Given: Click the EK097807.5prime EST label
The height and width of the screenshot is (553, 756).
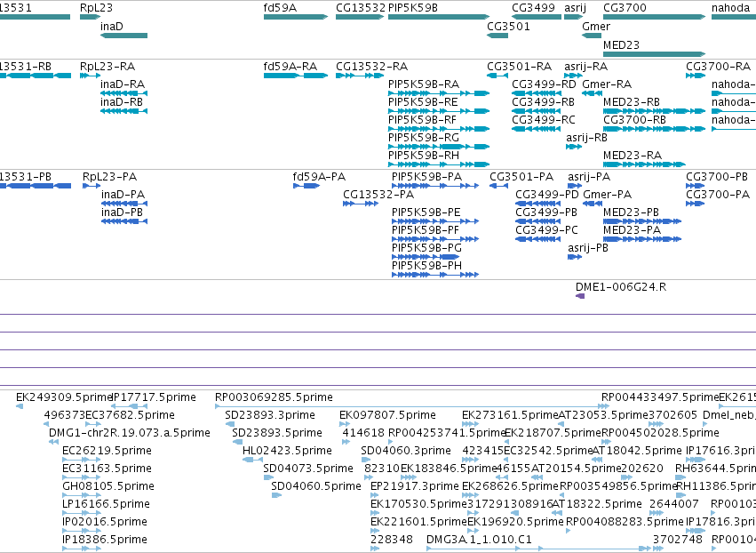Looking at the screenshot, I should 387,415.
